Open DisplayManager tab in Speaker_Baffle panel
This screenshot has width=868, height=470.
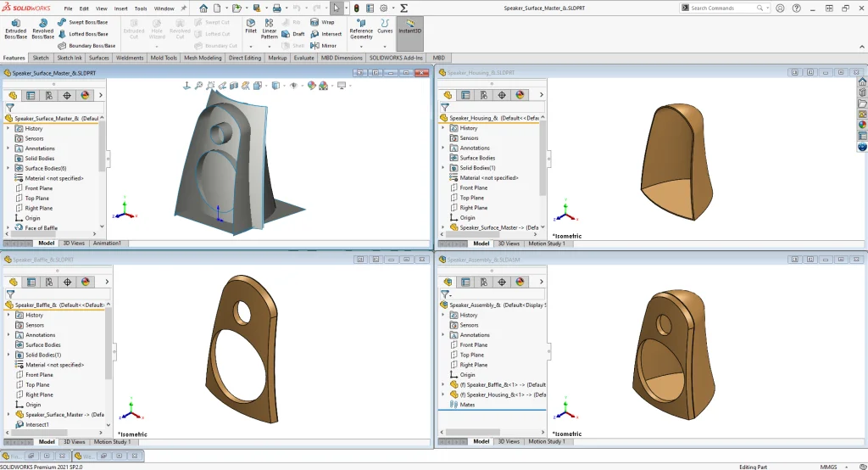pyautogui.click(x=86, y=282)
